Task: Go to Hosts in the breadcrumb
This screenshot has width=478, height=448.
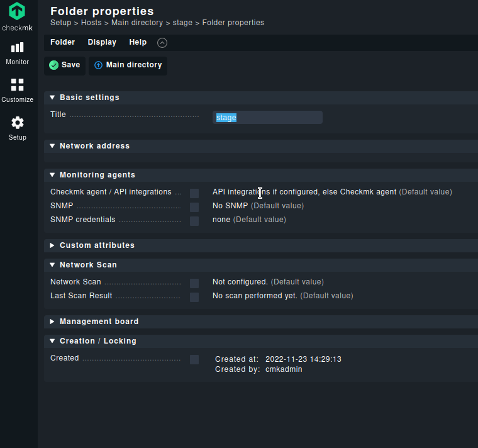Action: click(91, 23)
